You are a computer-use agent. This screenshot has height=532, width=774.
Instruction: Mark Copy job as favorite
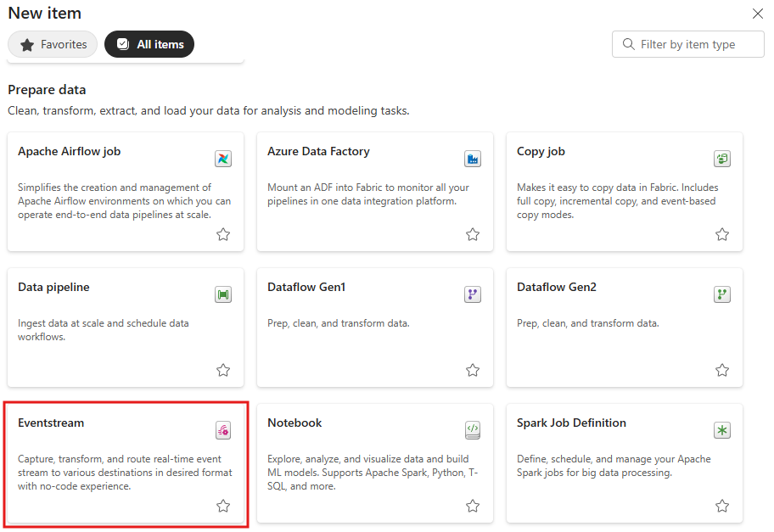click(722, 234)
